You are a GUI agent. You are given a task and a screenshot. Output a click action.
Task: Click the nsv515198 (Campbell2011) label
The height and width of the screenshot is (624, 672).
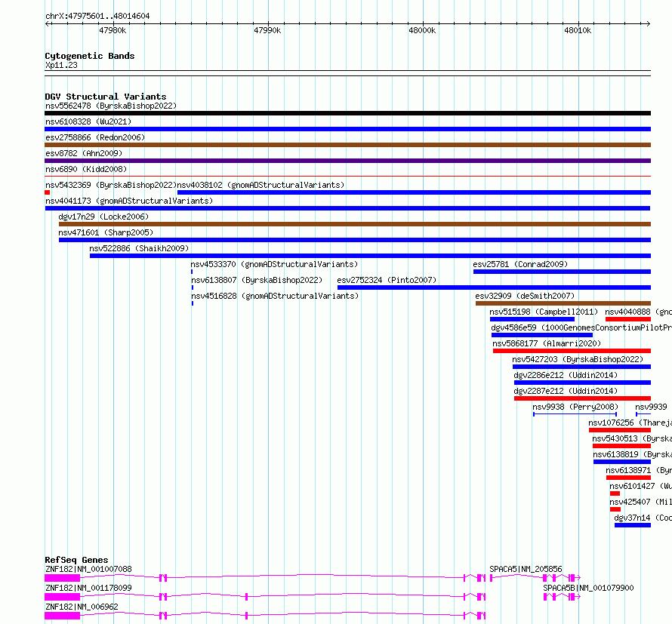coord(544,312)
